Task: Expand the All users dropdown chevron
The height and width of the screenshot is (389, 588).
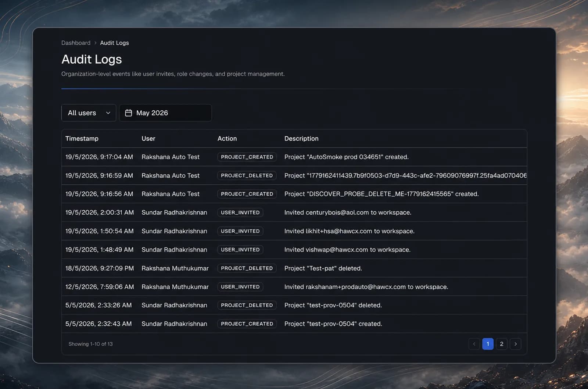Action: point(108,113)
